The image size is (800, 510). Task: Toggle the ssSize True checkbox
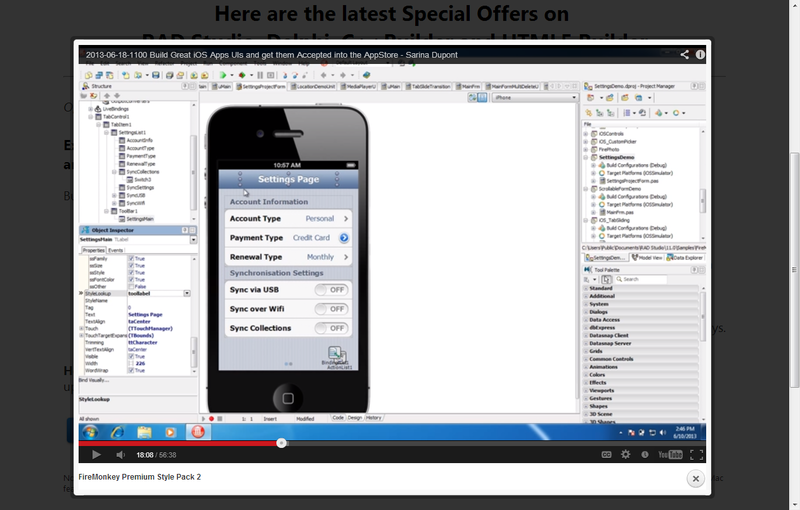click(x=131, y=266)
